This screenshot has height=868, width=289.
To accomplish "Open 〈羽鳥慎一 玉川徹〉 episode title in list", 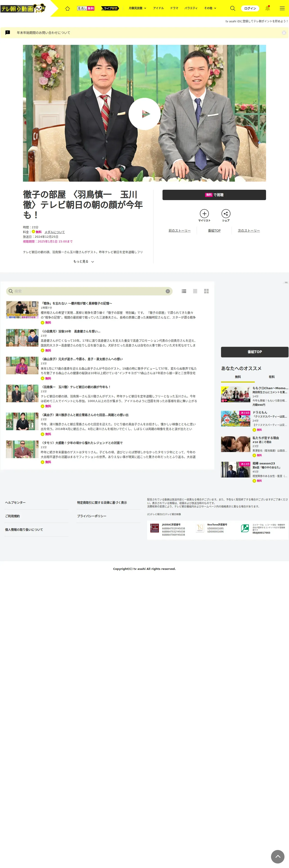I will click(x=76, y=387).
